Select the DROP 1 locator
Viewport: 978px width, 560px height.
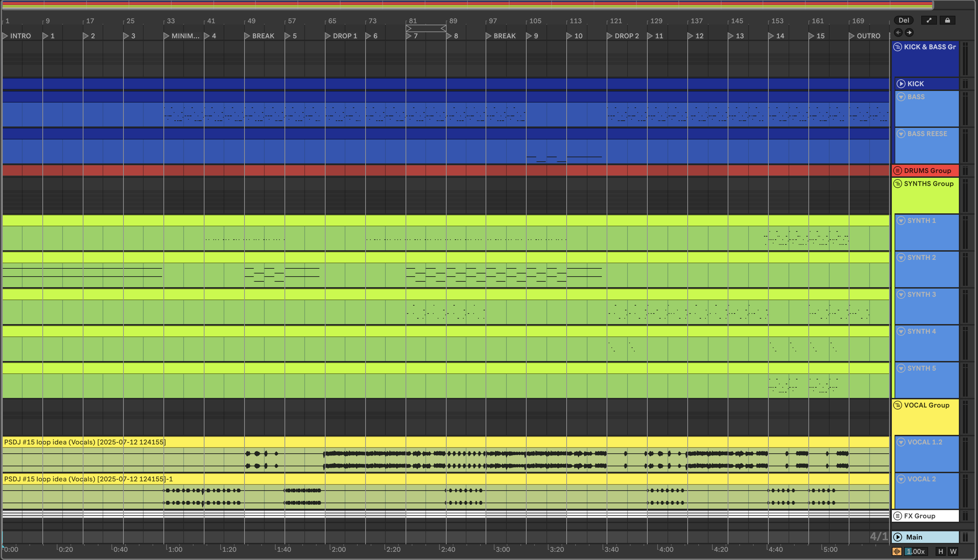click(344, 36)
